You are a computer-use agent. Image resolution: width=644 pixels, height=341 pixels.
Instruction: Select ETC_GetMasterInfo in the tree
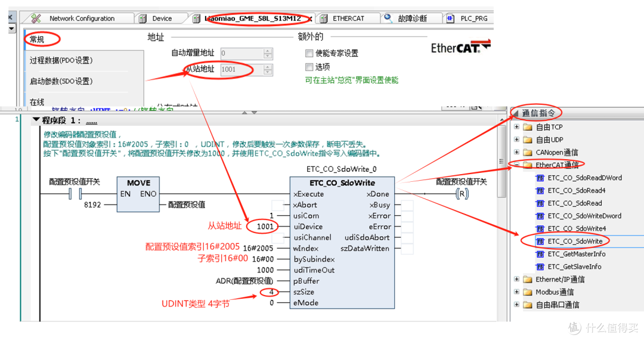(577, 254)
